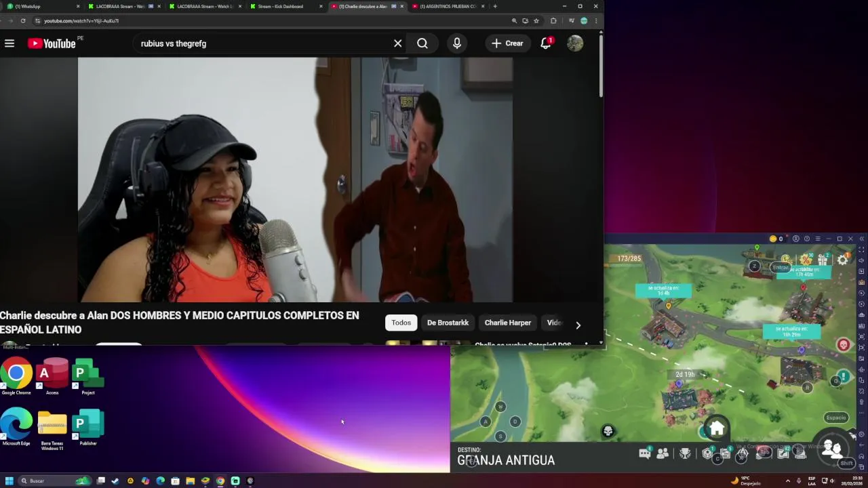Select the Todos filter chip
The width and height of the screenshot is (868, 488).
[401, 323]
